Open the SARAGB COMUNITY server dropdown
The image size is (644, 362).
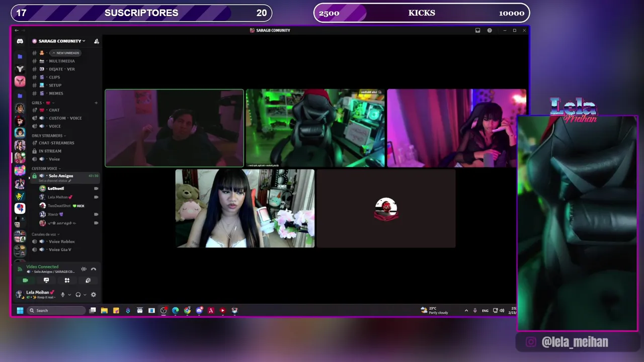tap(59, 41)
